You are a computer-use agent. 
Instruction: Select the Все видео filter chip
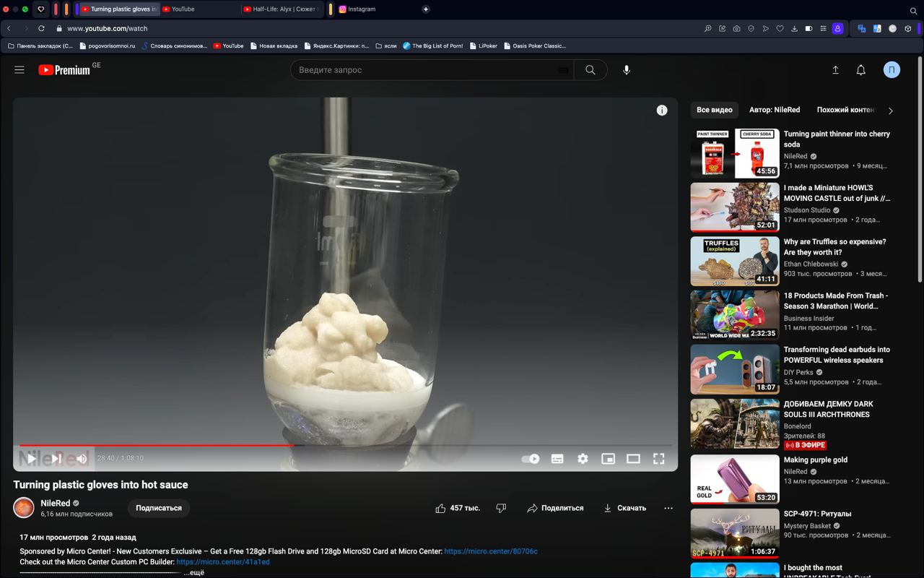click(715, 110)
